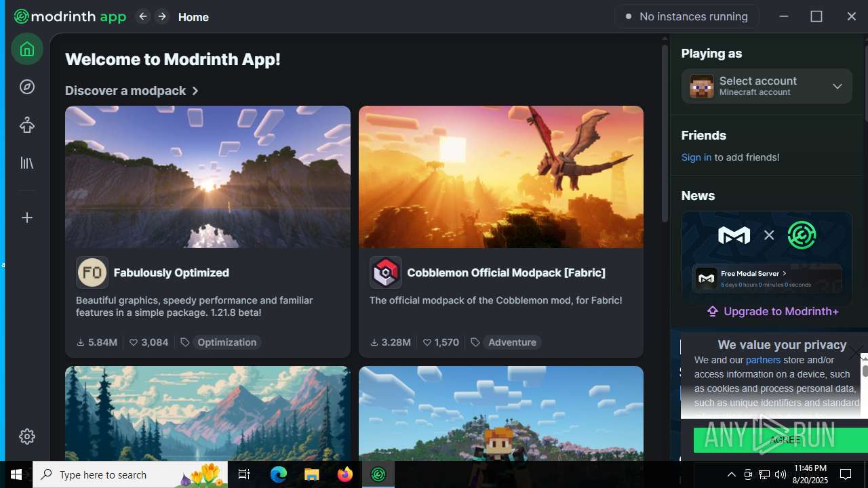Click the network tray icon
This screenshot has width=868, height=488.
[764, 474]
